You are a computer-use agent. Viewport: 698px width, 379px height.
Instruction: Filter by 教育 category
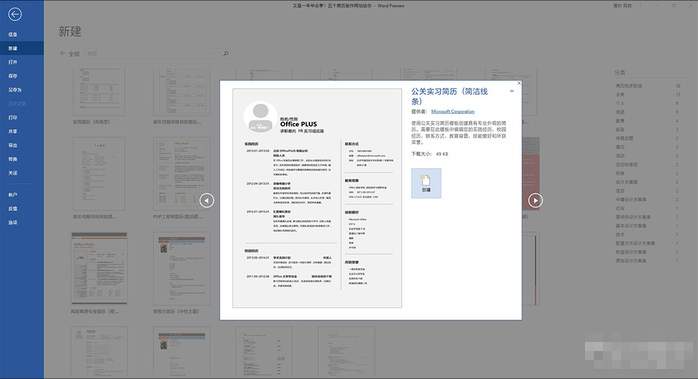click(620, 121)
